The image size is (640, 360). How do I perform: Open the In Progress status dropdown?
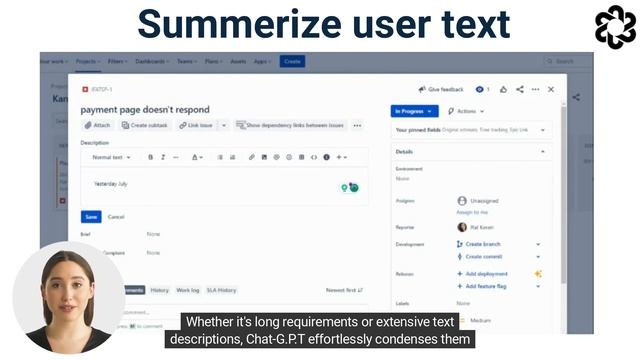pos(414,111)
